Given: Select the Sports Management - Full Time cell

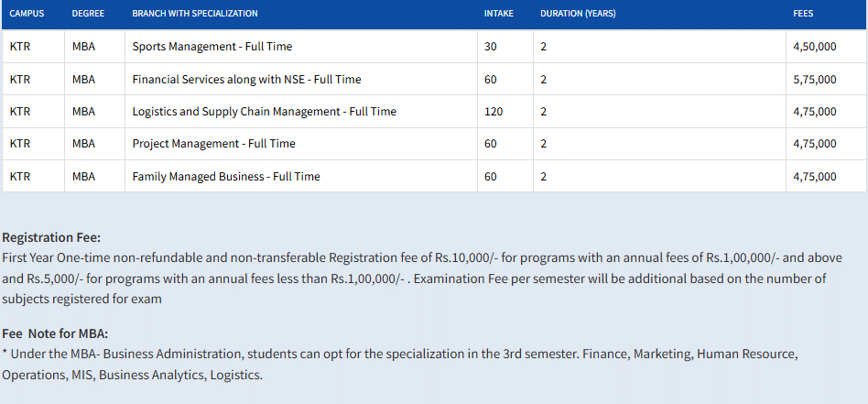Looking at the screenshot, I should pos(212,47).
